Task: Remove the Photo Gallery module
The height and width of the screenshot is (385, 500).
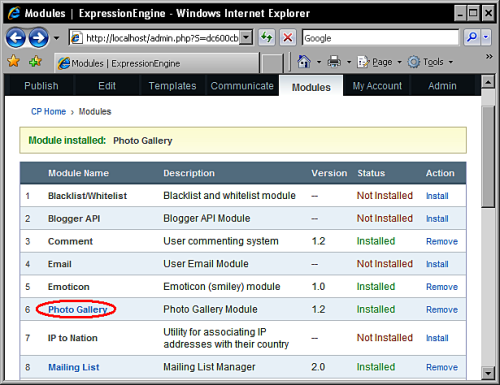Action: pos(442,309)
